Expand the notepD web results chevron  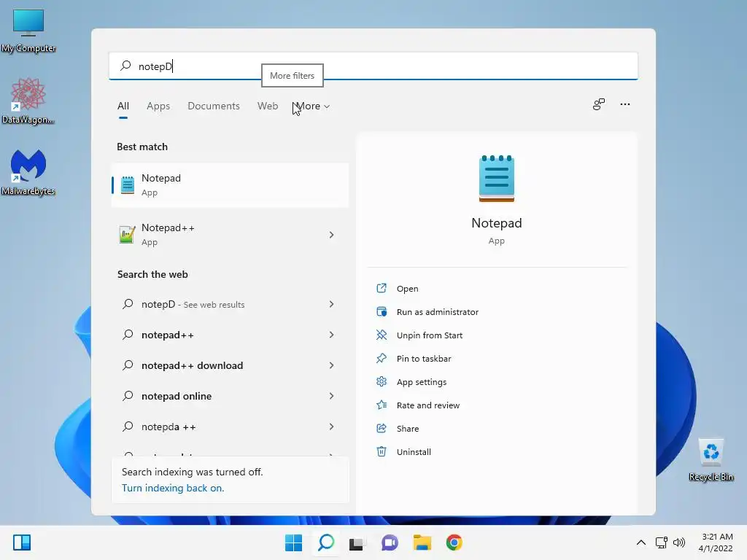click(x=332, y=304)
